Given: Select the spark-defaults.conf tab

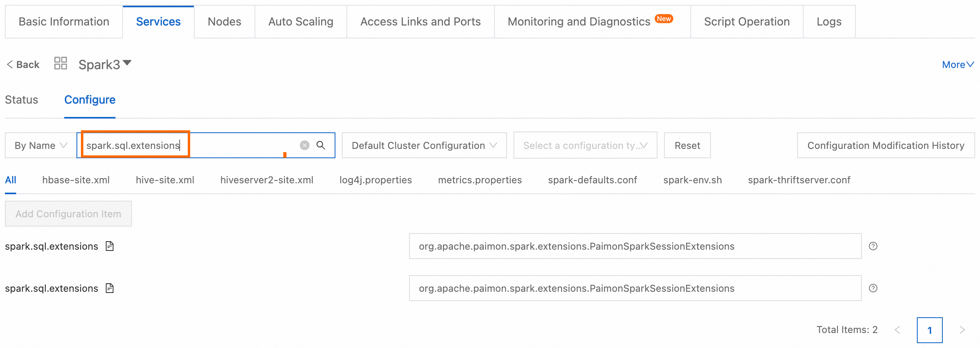Looking at the screenshot, I should coord(592,180).
